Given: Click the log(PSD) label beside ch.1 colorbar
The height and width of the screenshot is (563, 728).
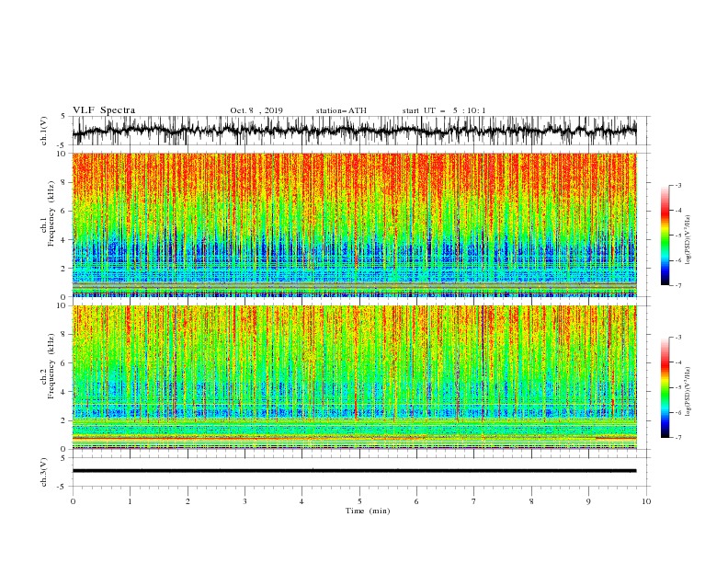Looking at the screenshot, I should click(x=688, y=240).
